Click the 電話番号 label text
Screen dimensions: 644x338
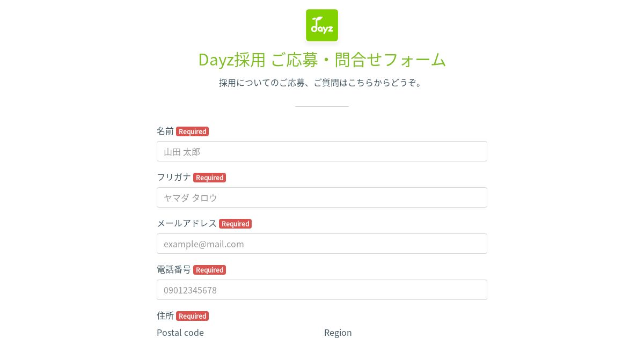[x=174, y=269]
